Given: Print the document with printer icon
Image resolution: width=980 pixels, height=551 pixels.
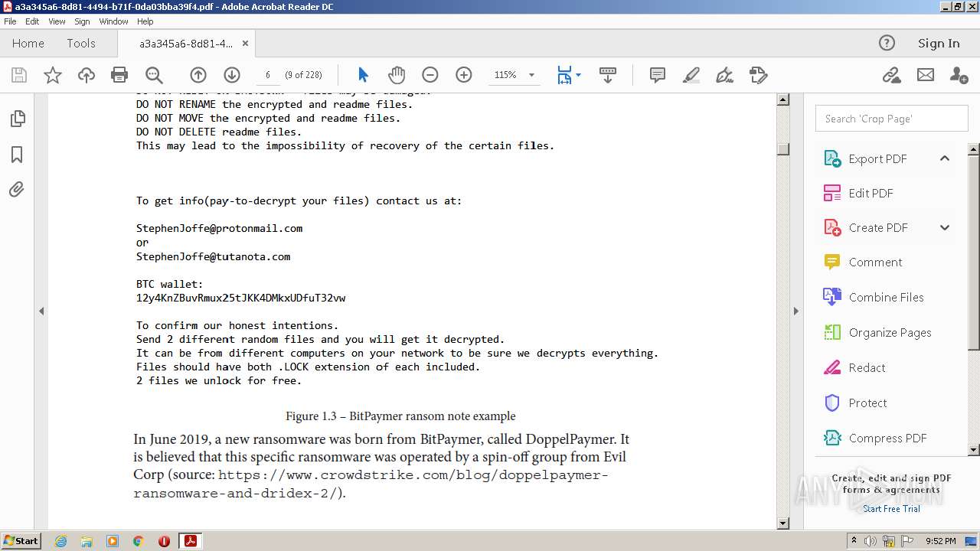Looking at the screenshot, I should pyautogui.click(x=119, y=75).
